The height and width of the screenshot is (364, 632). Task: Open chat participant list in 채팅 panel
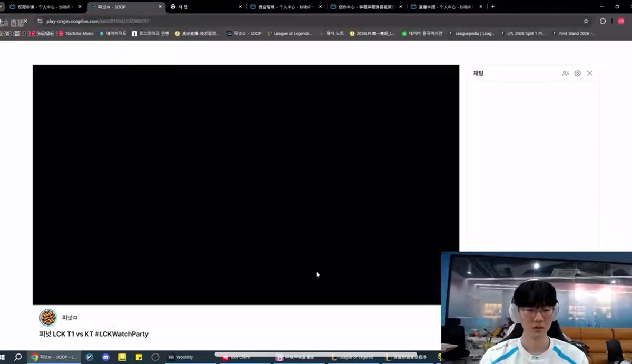pyautogui.click(x=565, y=73)
